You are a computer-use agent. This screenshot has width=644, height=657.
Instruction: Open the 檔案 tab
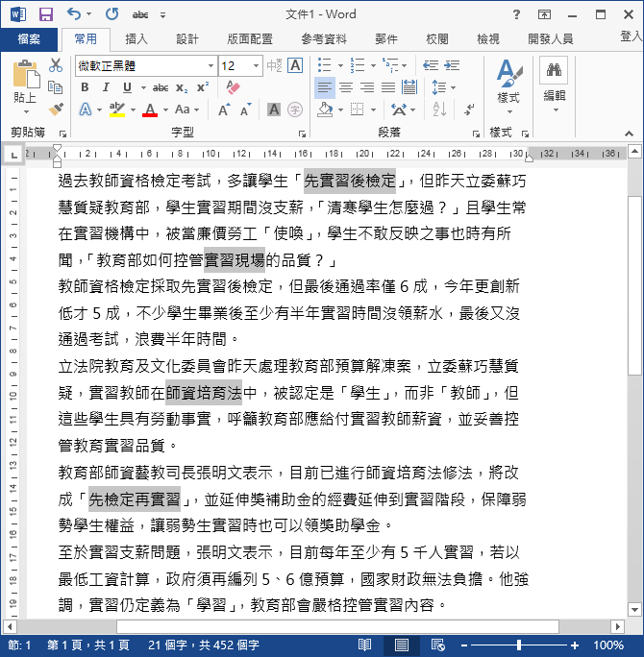tap(29, 39)
